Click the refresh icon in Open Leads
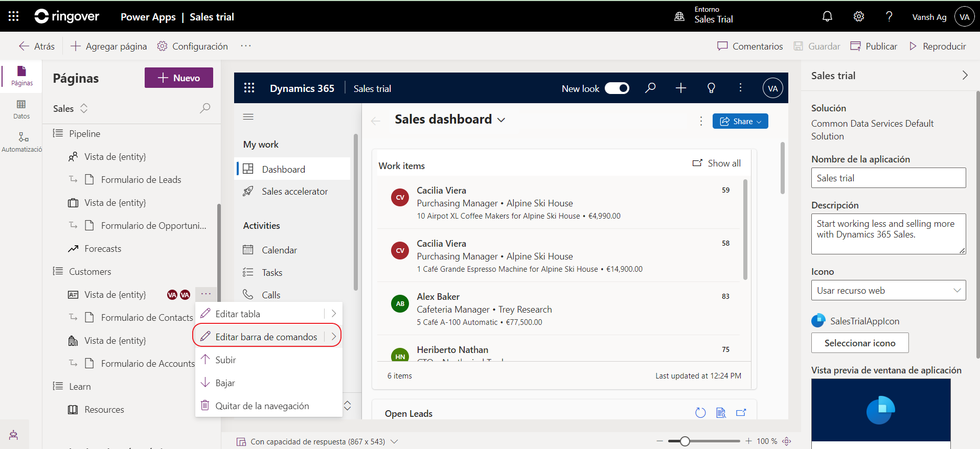Viewport: 980px width, 449px height. 700,413
